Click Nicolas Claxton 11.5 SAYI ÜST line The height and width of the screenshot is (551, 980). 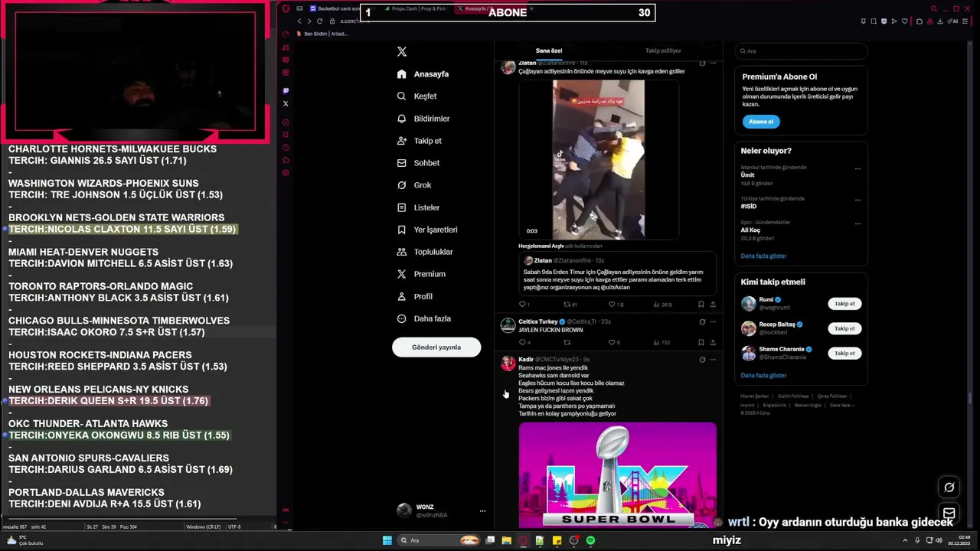tap(122, 230)
